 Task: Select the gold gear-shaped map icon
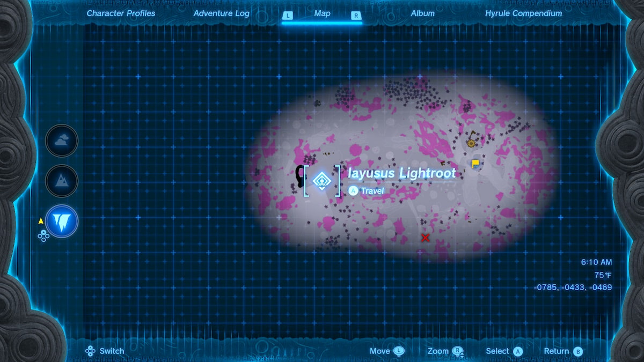tap(471, 143)
